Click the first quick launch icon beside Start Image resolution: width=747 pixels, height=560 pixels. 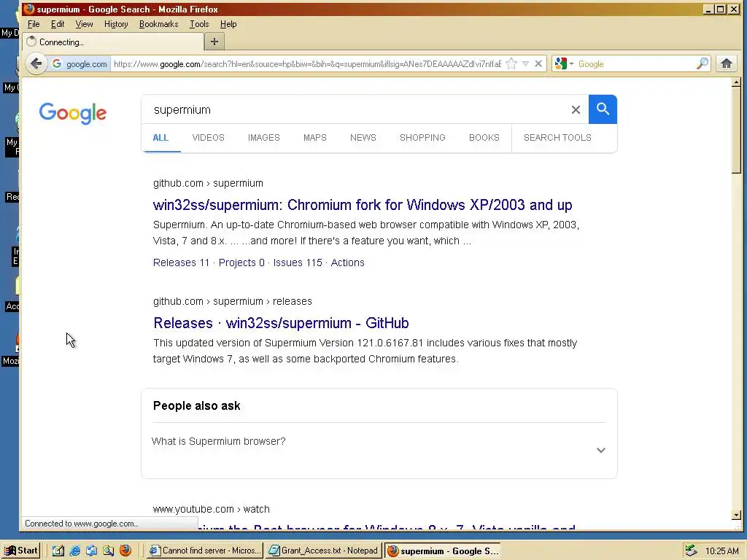tap(58, 551)
